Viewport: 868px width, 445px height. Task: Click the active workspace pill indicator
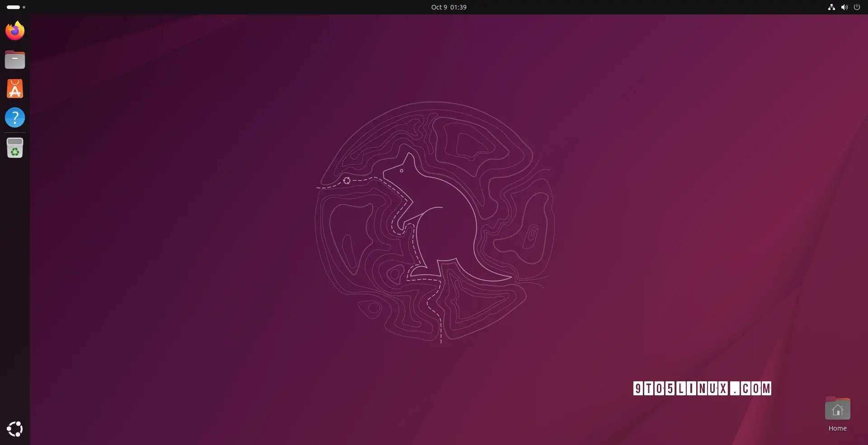(x=13, y=7)
